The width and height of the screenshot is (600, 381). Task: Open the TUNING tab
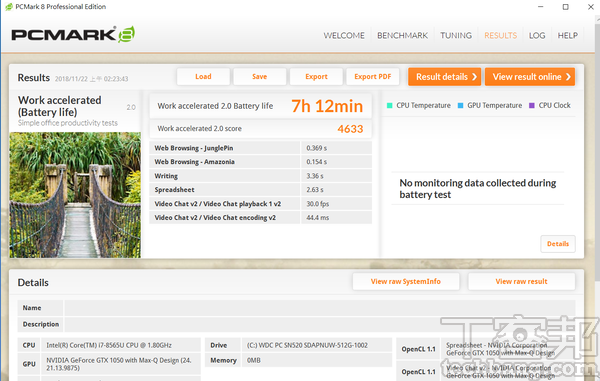(x=456, y=36)
